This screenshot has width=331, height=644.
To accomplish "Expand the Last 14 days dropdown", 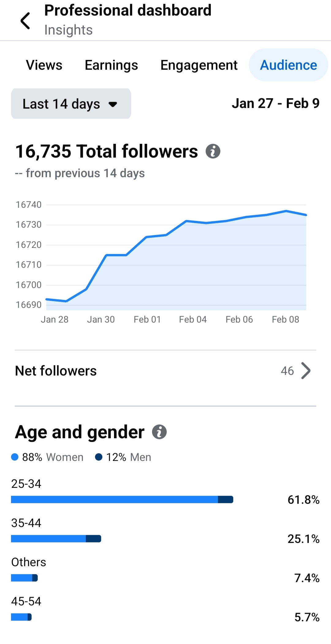I will (71, 104).
